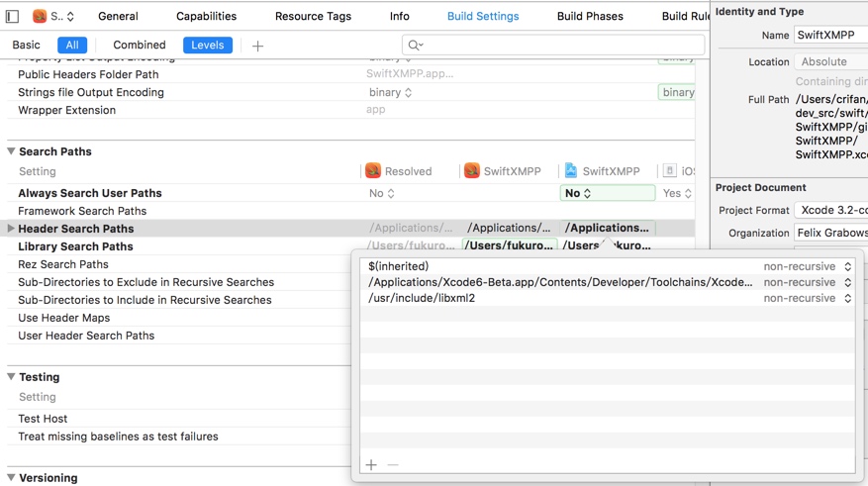868x486 pixels.
Task: Select the Wrapper Extension row
Action: [x=66, y=110]
